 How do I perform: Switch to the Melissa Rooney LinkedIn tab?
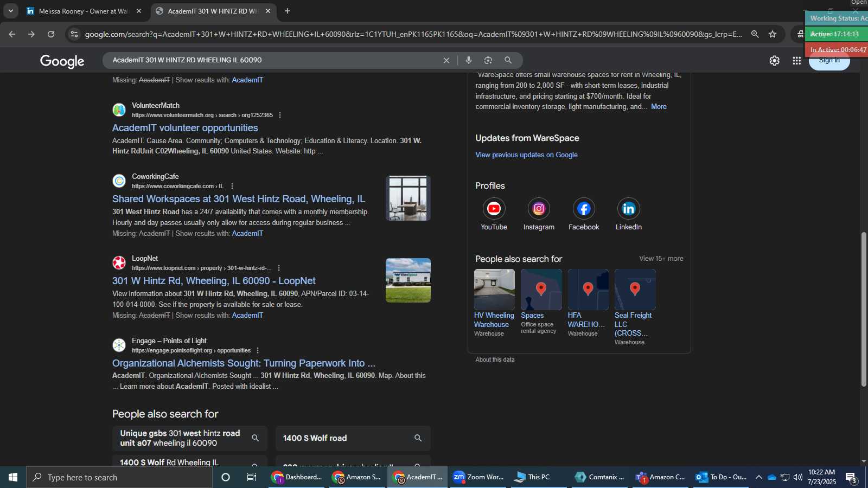point(84,11)
